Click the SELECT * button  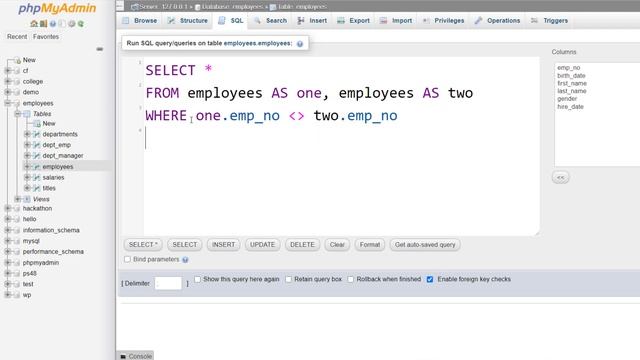[x=143, y=245]
